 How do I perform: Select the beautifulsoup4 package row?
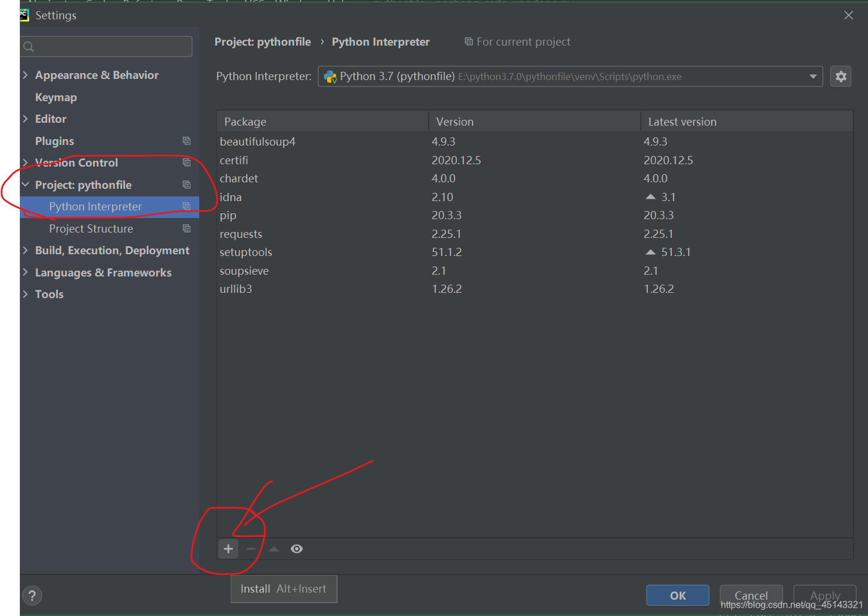(534, 141)
